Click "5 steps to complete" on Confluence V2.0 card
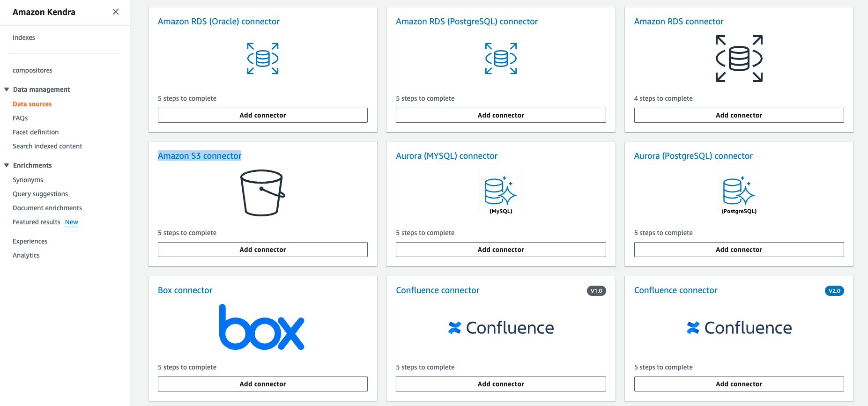Image resolution: width=868 pixels, height=406 pixels. click(663, 367)
